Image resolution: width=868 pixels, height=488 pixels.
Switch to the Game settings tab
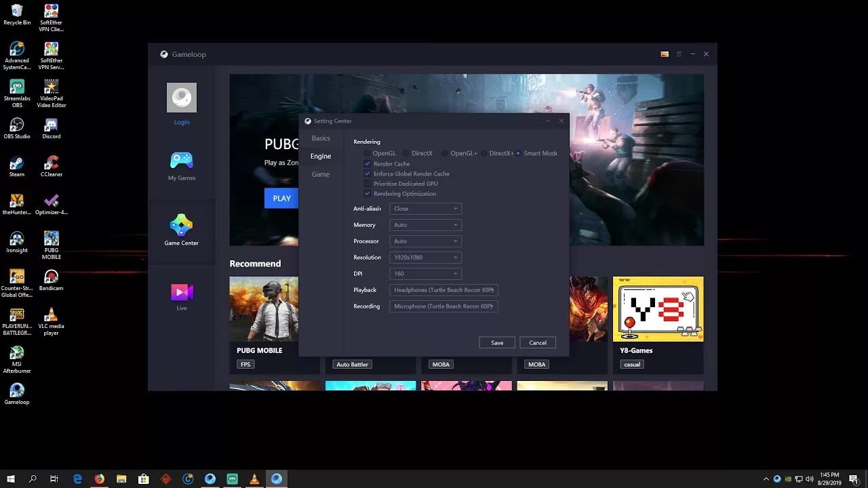pos(321,174)
